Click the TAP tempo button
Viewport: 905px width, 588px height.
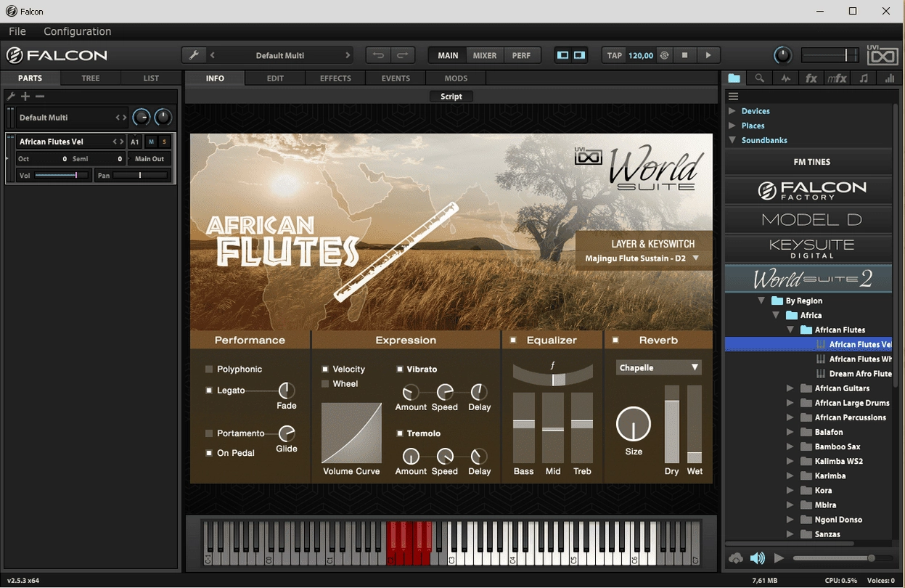coord(615,55)
